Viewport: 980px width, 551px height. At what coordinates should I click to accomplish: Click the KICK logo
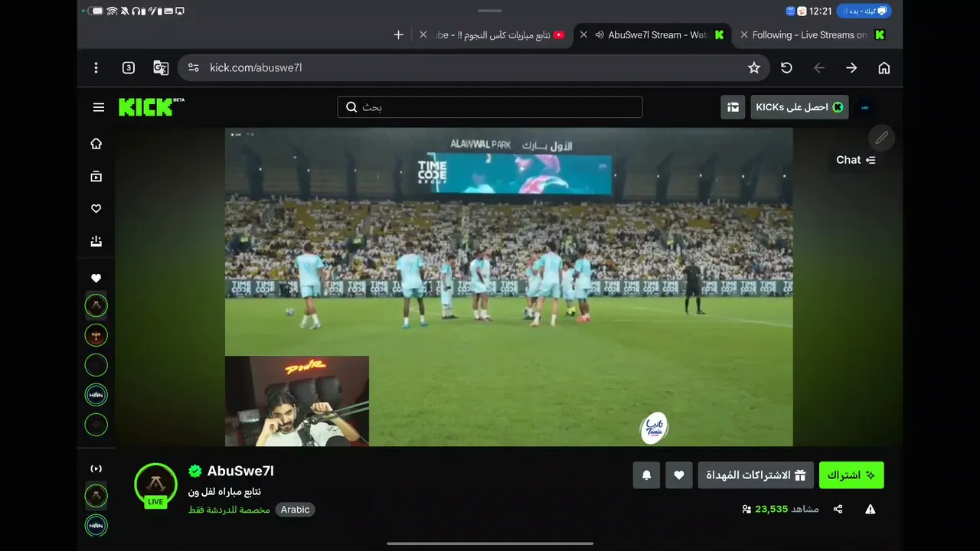click(x=152, y=107)
